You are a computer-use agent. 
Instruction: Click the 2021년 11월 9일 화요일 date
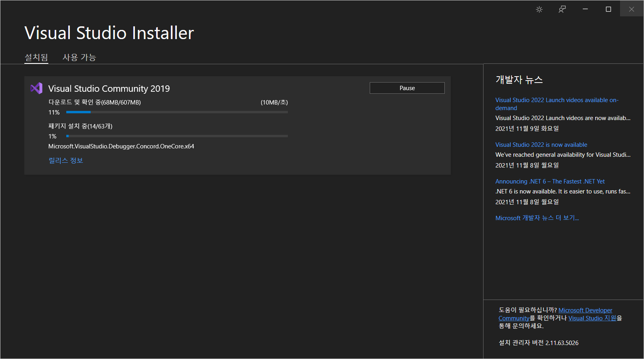point(527,128)
